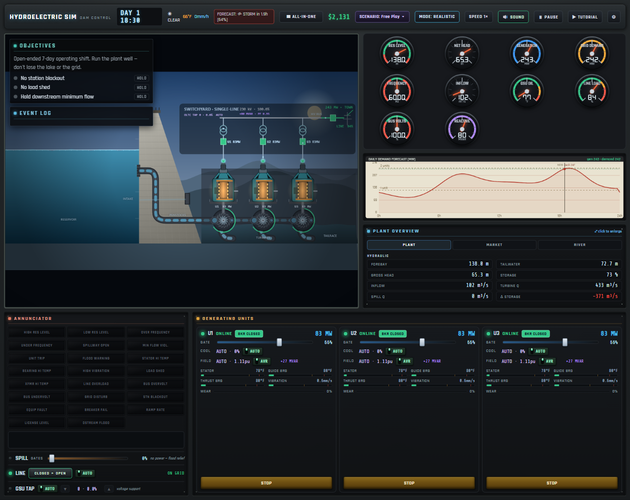Image resolution: width=630 pixels, height=500 pixels.
Task: Stop unit U2
Action: [x=409, y=483]
